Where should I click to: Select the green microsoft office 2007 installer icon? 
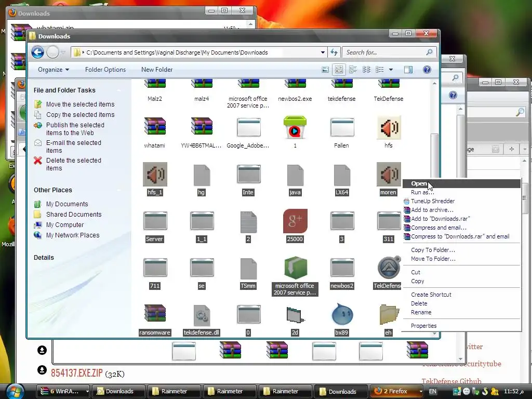(x=295, y=268)
